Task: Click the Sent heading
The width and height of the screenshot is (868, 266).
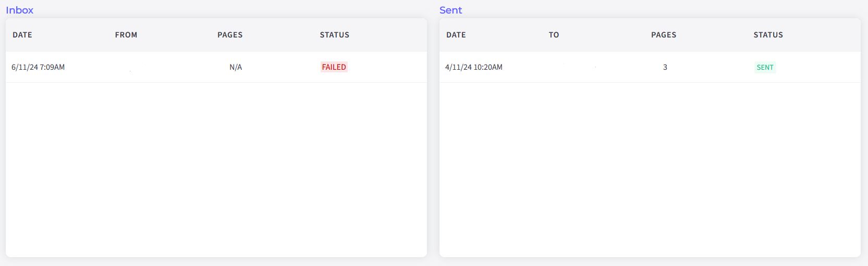Action: (x=450, y=10)
